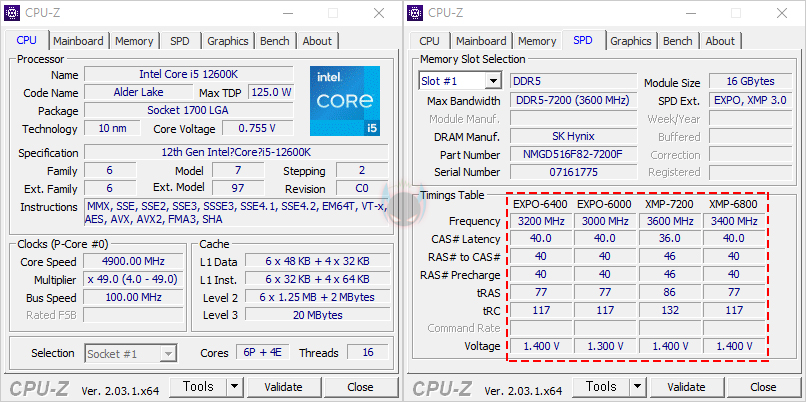
Task: Click the CPU-Z app icon in left window title bar
Action: click(x=12, y=13)
